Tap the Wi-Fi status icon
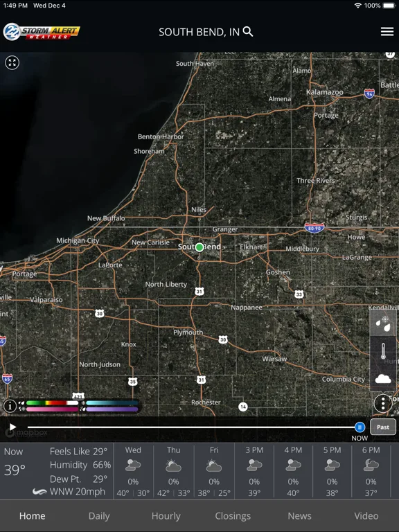The width and height of the screenshot is (399, 532). click(x=357, y=6)
